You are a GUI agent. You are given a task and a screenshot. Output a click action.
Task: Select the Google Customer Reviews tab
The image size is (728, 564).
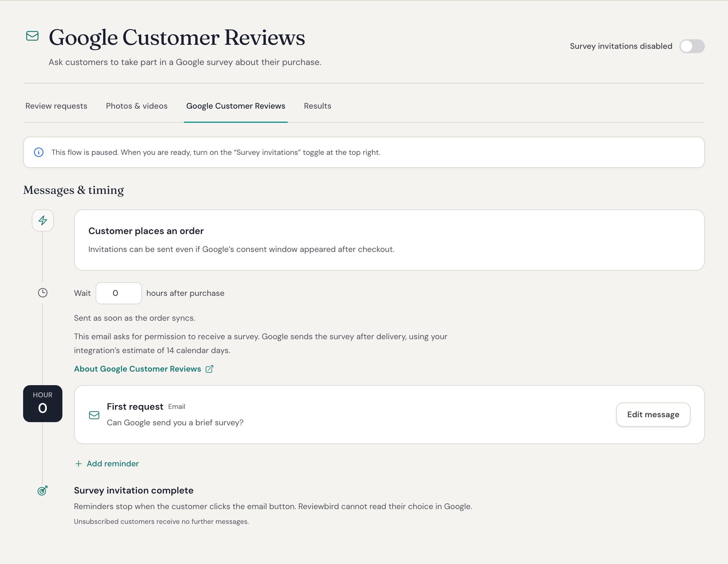click(236, 106)
